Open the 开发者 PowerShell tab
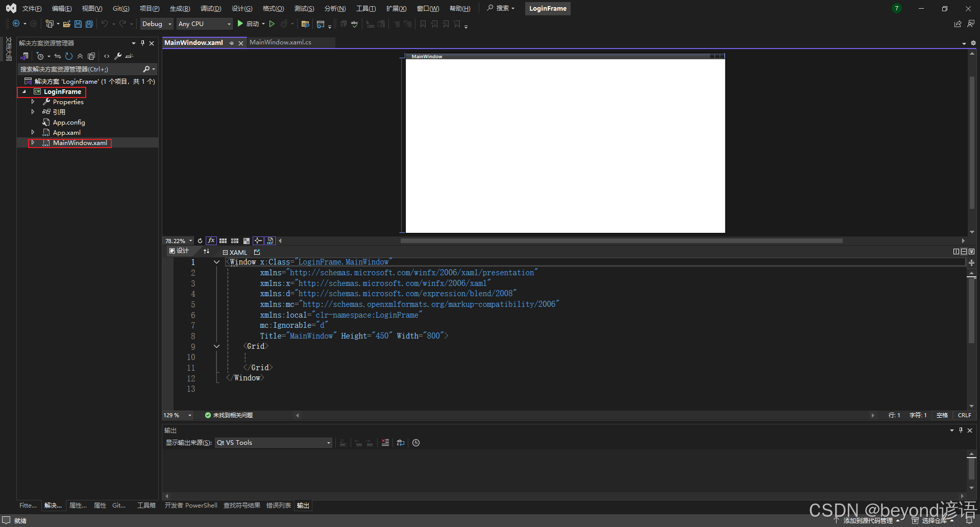Image resolution: width=980 pixels, height=527 pixels. [191, 506]
